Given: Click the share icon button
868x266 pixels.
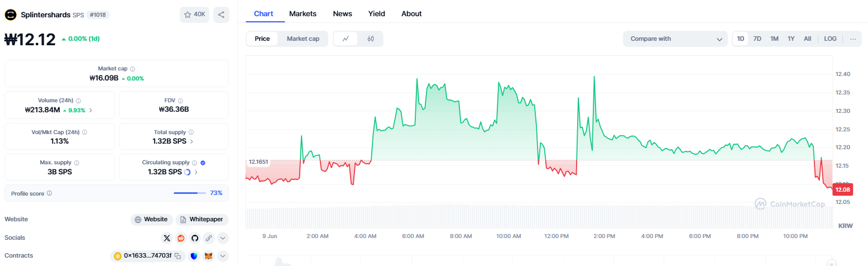Looking at the screenshot, I should [x=221, y=15].
